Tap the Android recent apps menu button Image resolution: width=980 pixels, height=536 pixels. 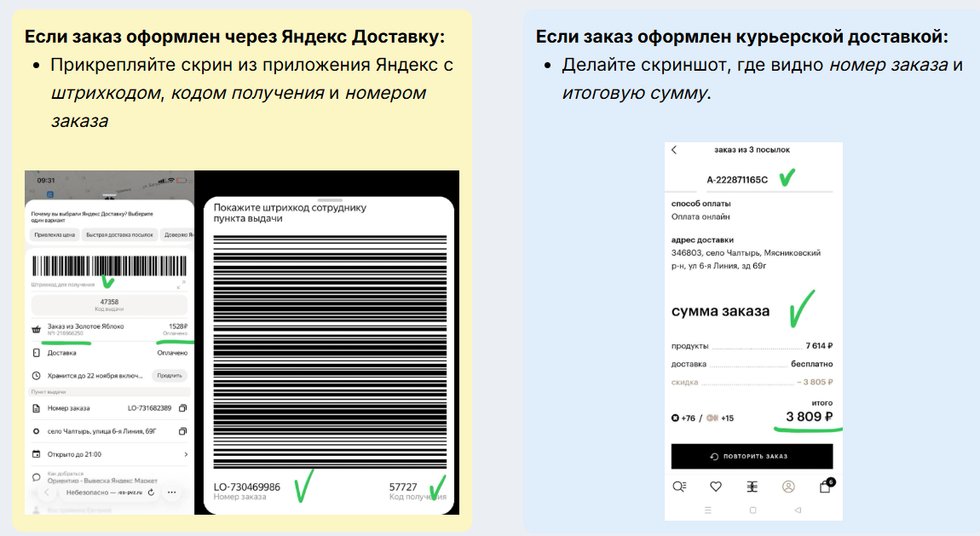(707, 510)
